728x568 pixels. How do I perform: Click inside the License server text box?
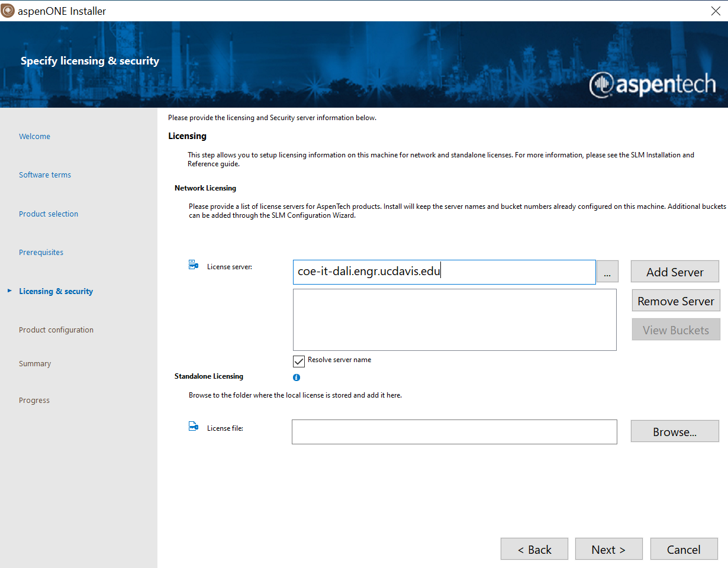pos(444,272)
